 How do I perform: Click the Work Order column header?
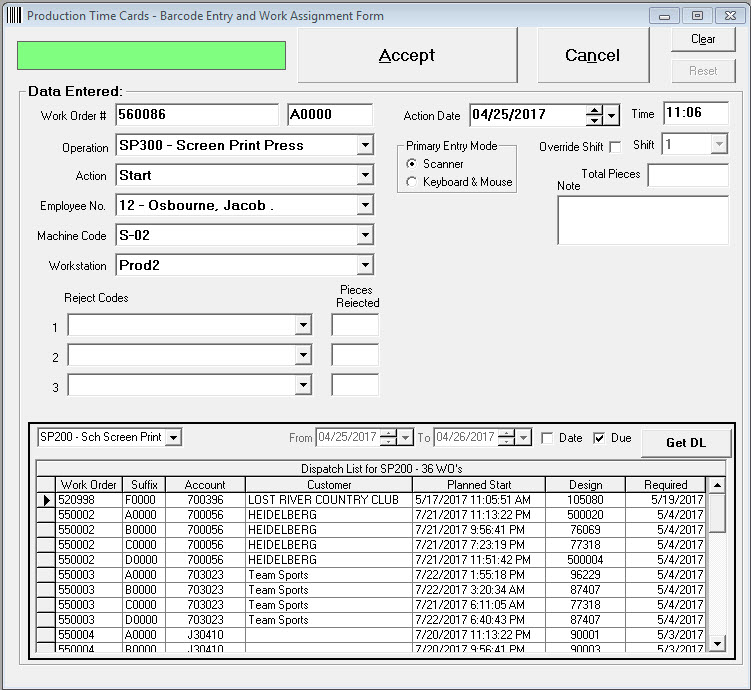89,485
